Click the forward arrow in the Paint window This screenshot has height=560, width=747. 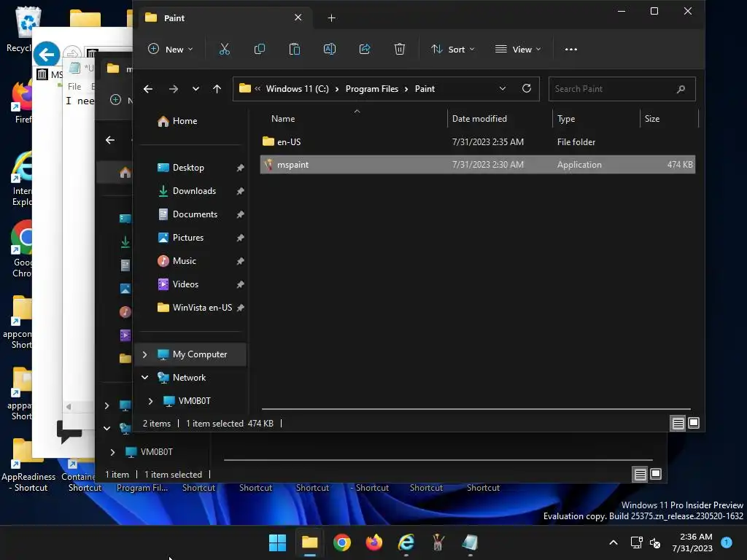click(x=174, y=89)
